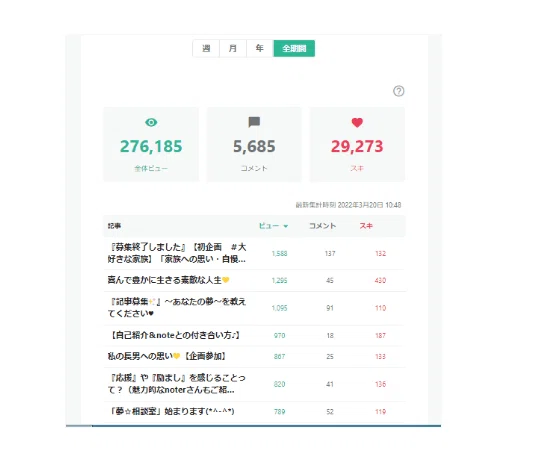Sort by コメント column header
Image resolution: width=549 pixels, height=455 pixels.
[x=322, y=226]
